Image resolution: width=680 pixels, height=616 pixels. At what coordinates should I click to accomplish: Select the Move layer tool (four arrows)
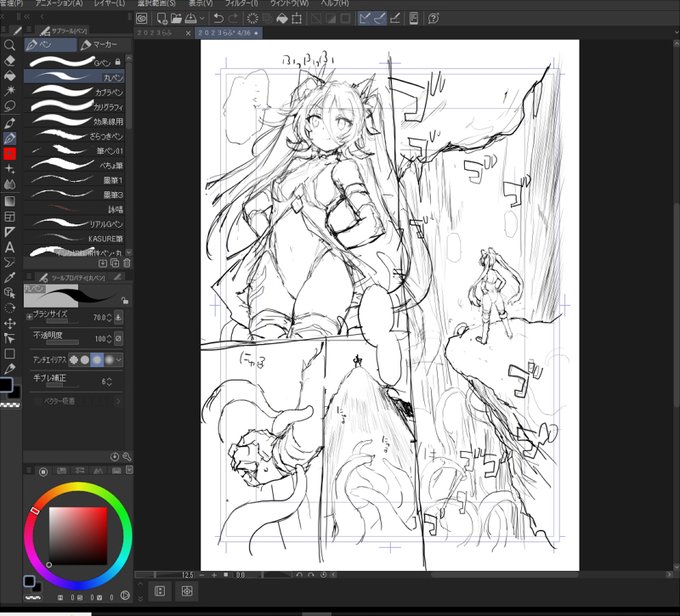click(9, 324)
